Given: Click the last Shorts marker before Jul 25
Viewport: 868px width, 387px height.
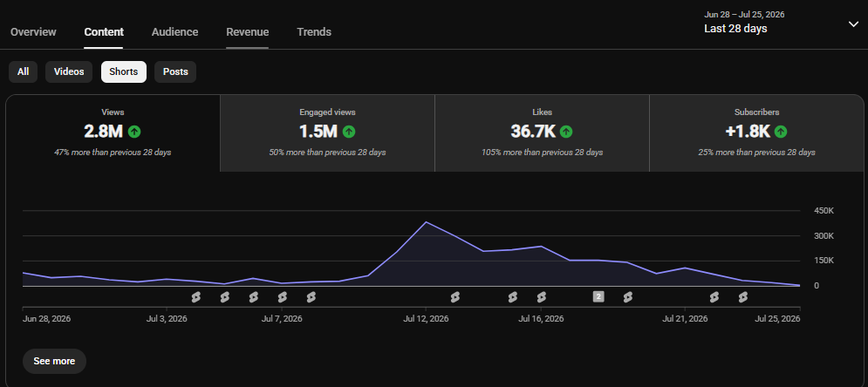Looking at the screenshot, I should click(743, 297).
